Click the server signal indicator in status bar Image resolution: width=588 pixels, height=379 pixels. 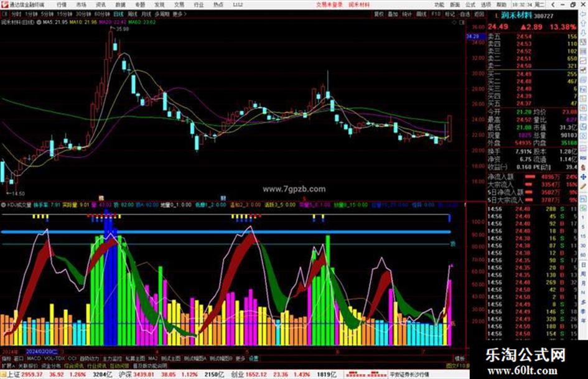[x=366, y=374]
